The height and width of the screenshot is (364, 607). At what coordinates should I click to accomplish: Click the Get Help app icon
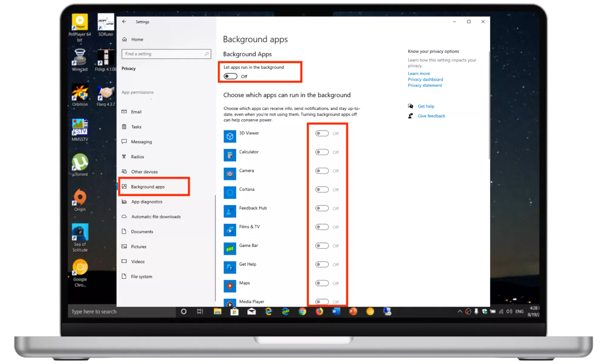[x=230, y=268]
